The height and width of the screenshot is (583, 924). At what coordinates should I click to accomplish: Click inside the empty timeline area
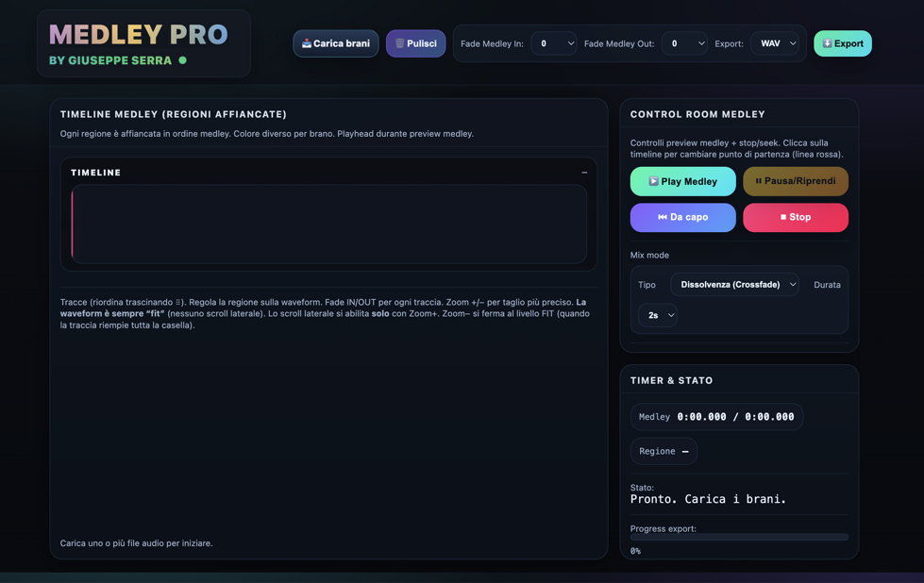tap(328, 224)
